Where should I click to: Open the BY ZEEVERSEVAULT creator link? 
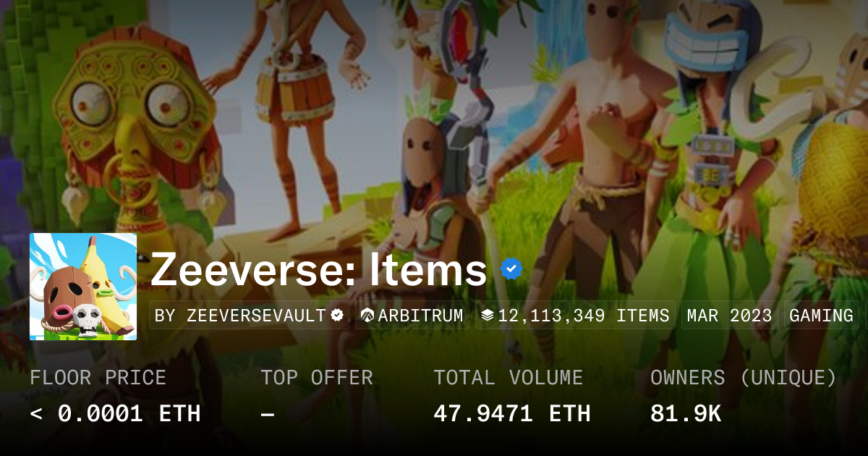coord(249,316)
